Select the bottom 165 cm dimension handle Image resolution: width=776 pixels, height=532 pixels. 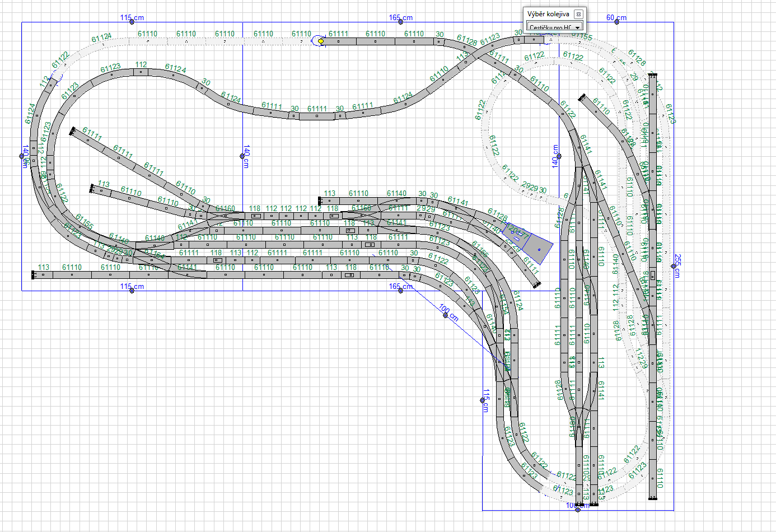(401, 291)
